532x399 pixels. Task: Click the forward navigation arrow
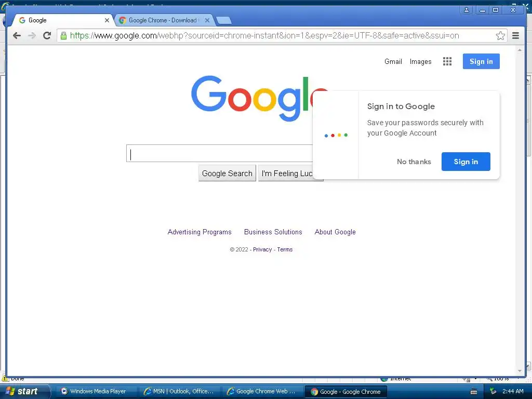tap(32, 36)
